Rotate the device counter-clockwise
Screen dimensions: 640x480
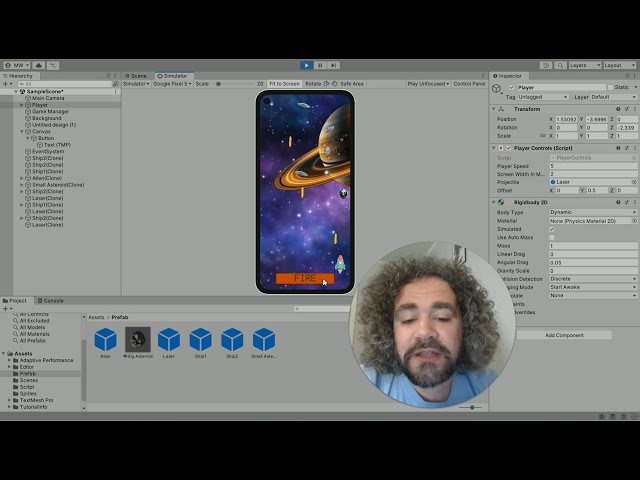[326, 84]
